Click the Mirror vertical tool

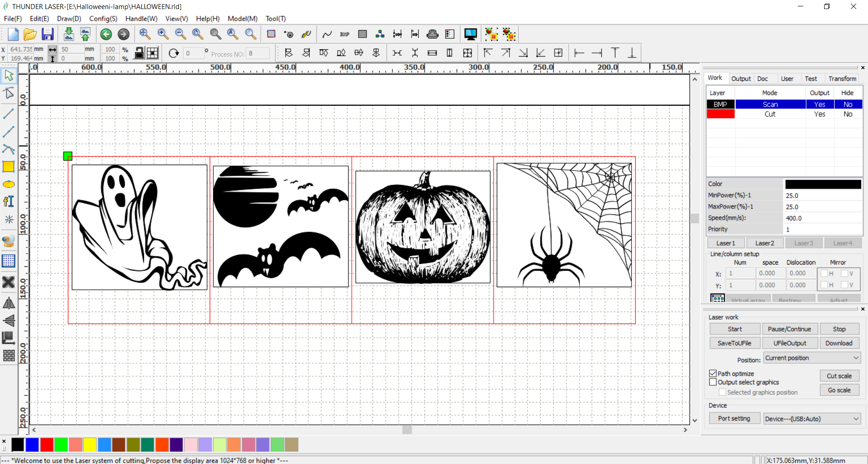pyautogui.click(x=9, y=320)
